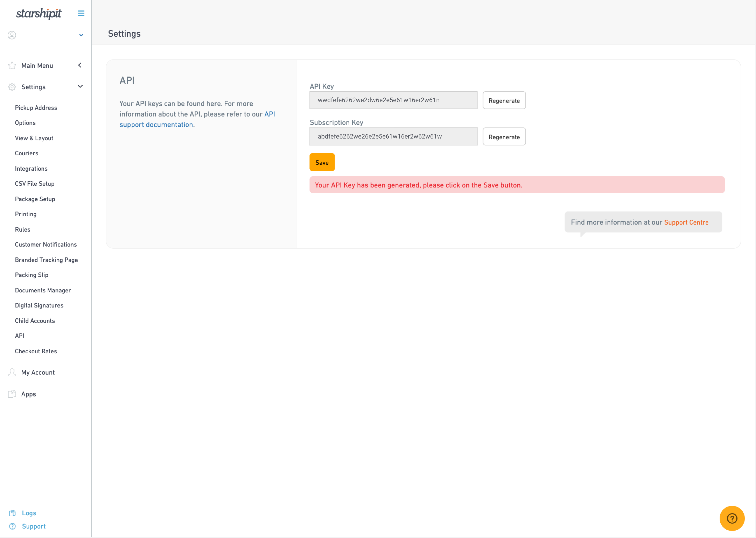
Task: Open Branded Tracking Page settings
Action: pyautogui.click(x=46, y=260)
